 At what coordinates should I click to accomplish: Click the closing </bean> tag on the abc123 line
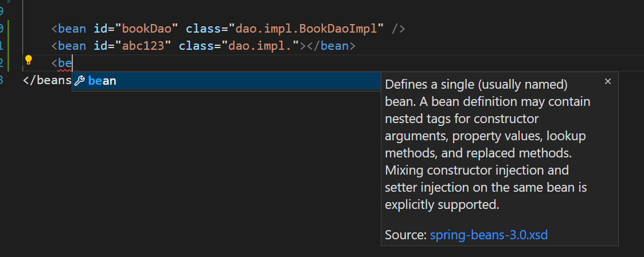[330, 46]
